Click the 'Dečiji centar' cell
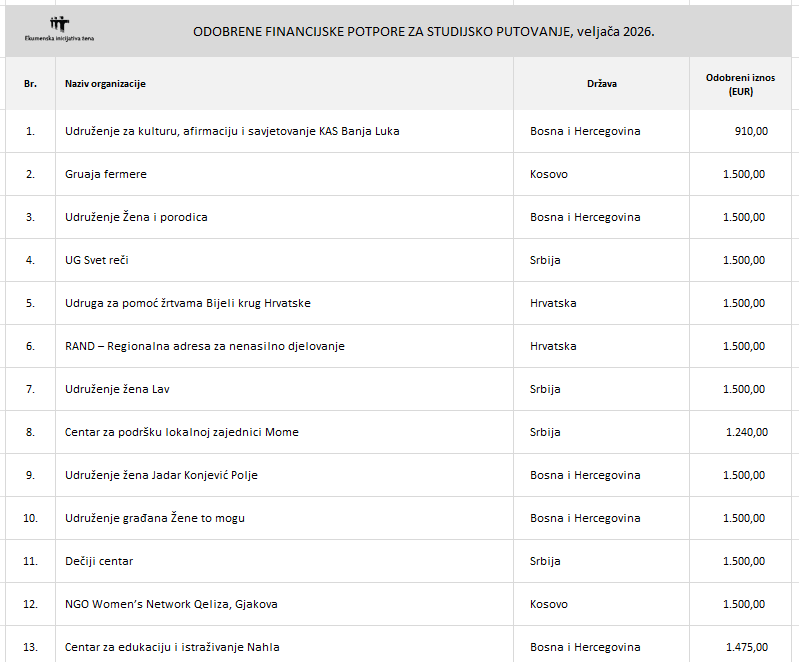 (99, 561)
